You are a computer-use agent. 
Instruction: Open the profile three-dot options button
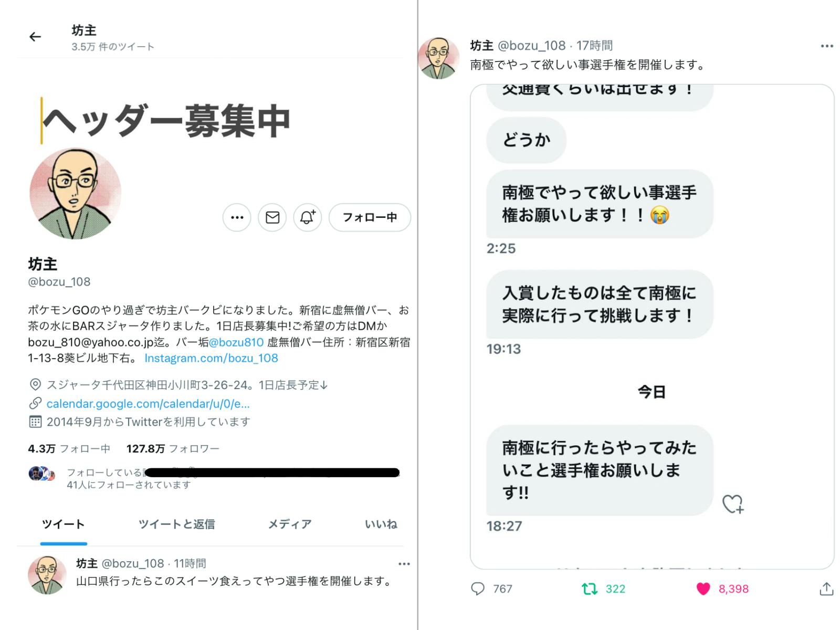pyautogui.click(x=237, y=217)
